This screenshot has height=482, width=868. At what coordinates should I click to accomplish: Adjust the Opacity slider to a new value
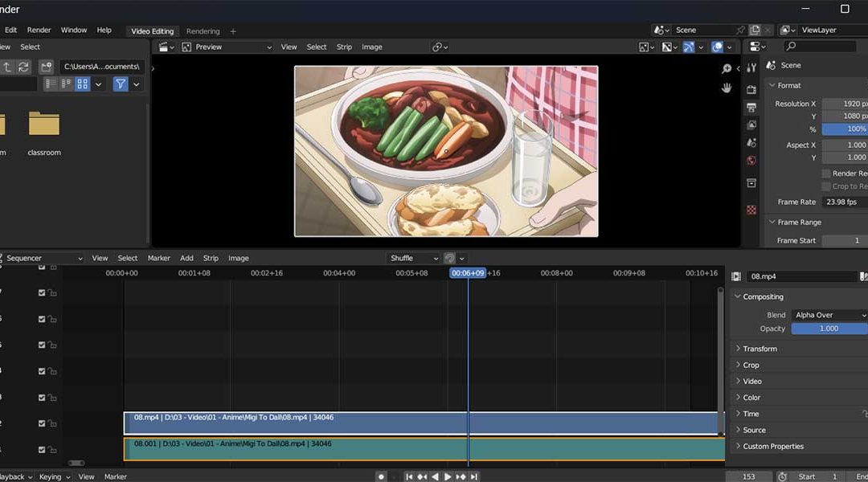coord(829,329)
